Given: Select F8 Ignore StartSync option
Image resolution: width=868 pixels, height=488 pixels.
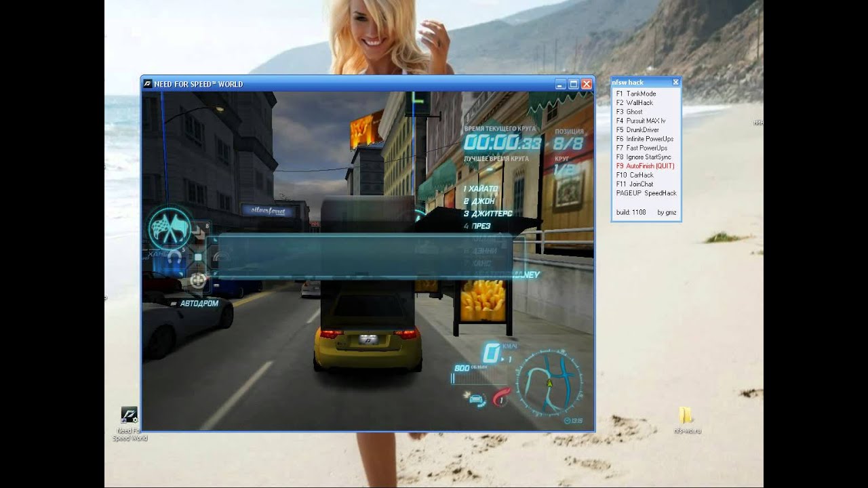Looking at the screenshot, I should point(644,157).
